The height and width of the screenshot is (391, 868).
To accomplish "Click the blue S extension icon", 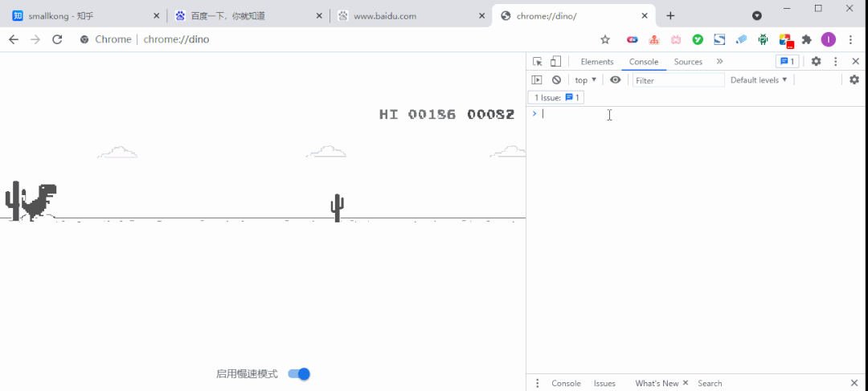I will (719, 39).
